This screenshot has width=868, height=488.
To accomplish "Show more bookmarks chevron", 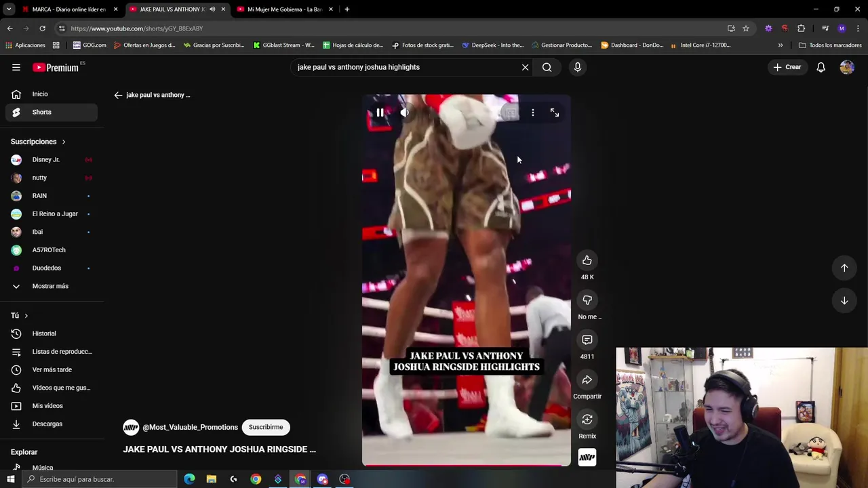I will 781,45.
